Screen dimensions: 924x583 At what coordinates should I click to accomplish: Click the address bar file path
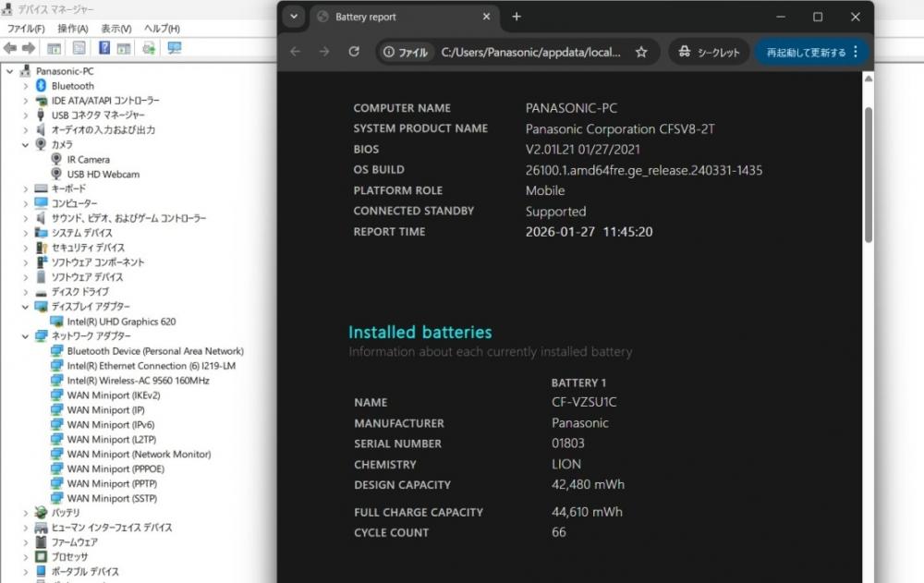click(x=530, y=52)
